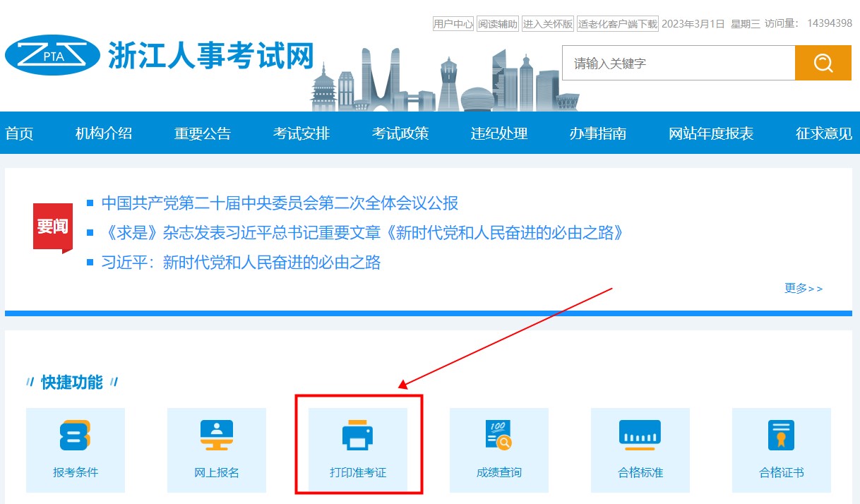The height and width of the screenshot is (504, 860).
Task: Select the 合格标准 ruler icon
Action: coord(640,436)
